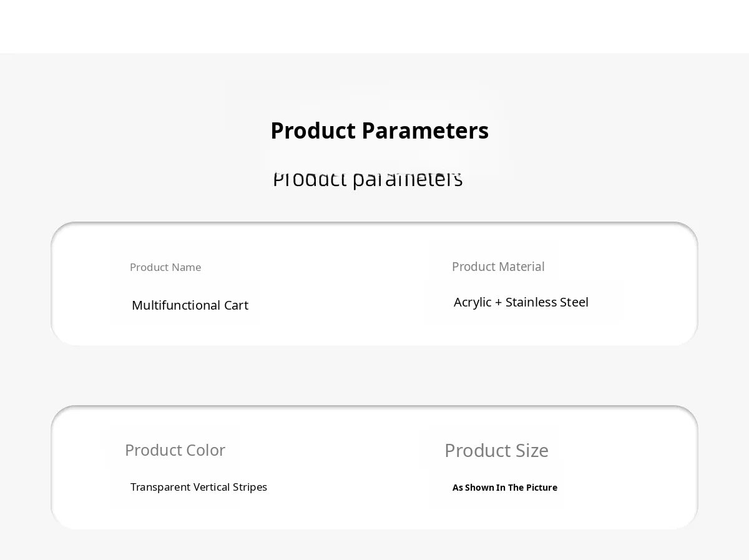Click the Transparent Vertical Stripes value
The width and height of the screenshot is (749, 560).
pos(198,487)
